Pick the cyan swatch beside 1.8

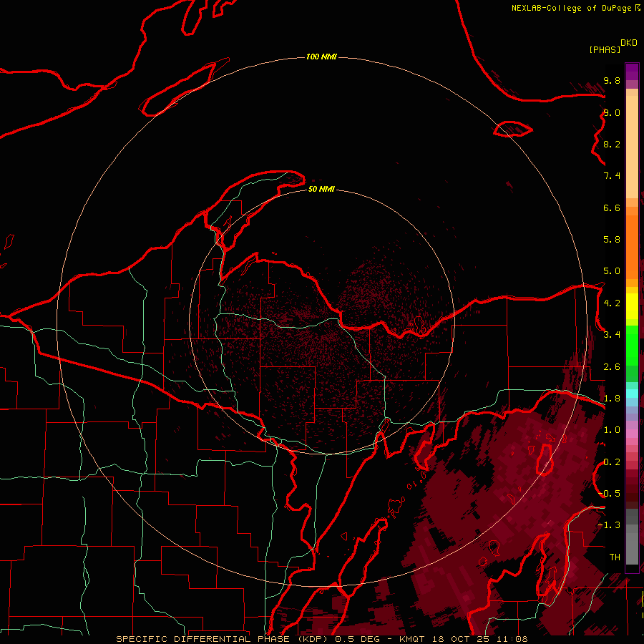click(x=632, y=394)
